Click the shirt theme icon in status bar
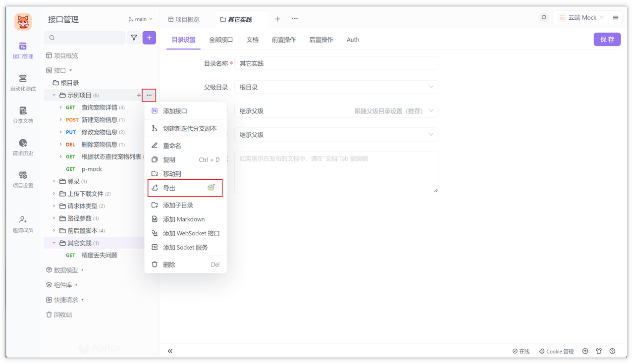Screen dimensions: 634x364 [x=599, y=351]
